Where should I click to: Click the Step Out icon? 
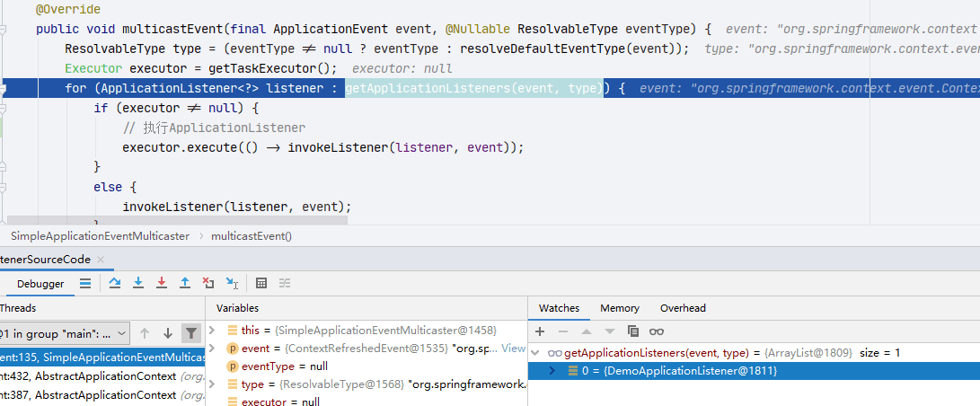[x=185, y=283]
